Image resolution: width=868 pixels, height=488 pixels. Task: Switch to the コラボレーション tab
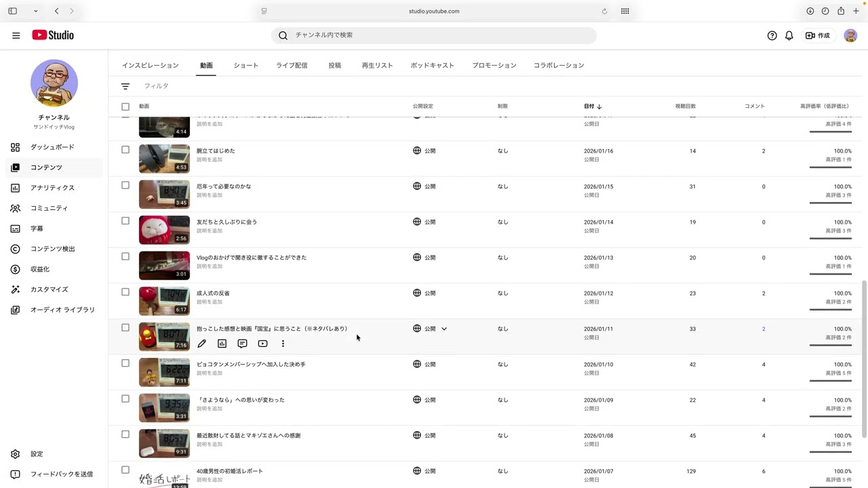click(559, 66)
